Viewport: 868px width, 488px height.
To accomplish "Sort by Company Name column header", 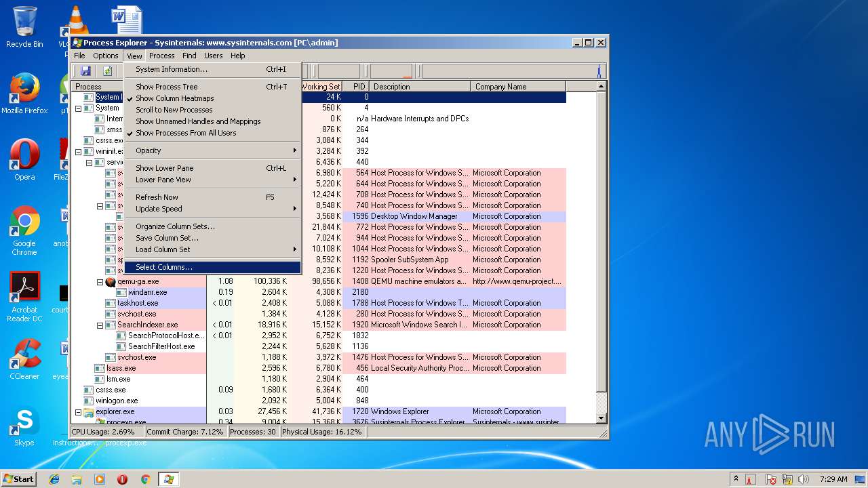I will click(518, 87).
